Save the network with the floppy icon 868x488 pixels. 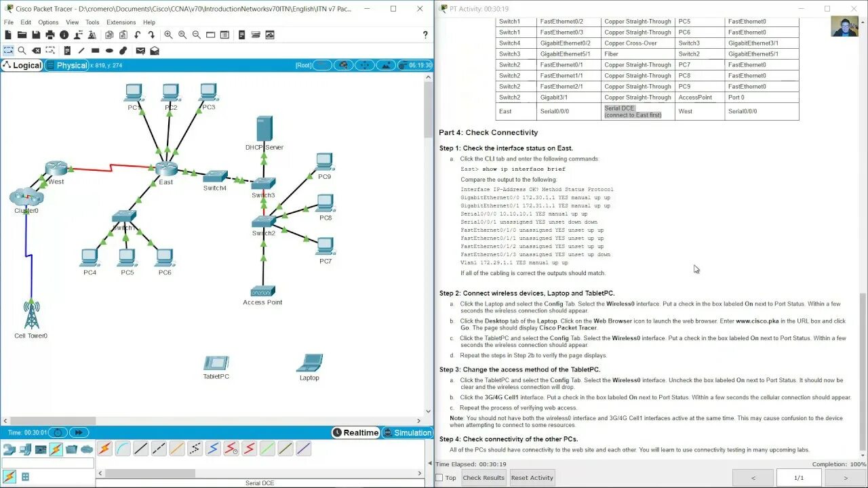(36, 35)
